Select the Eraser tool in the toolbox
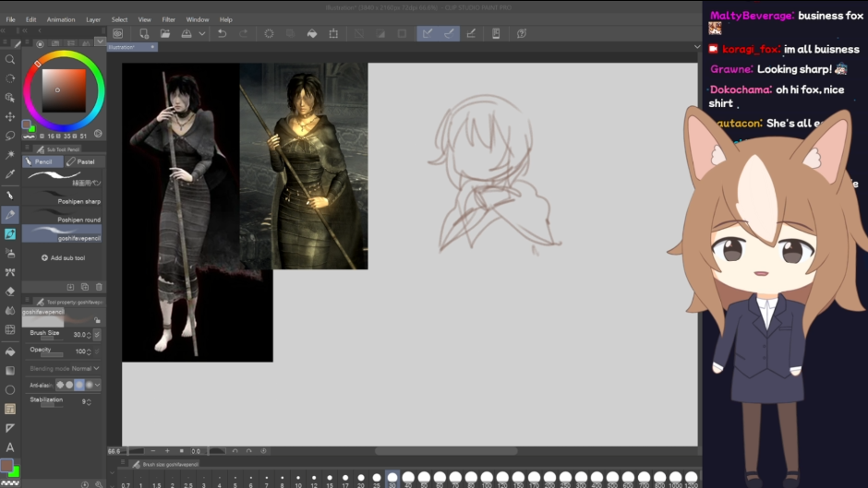Viewport: 868px width, 488px height. pyautogui.click(x=10, y=292)
